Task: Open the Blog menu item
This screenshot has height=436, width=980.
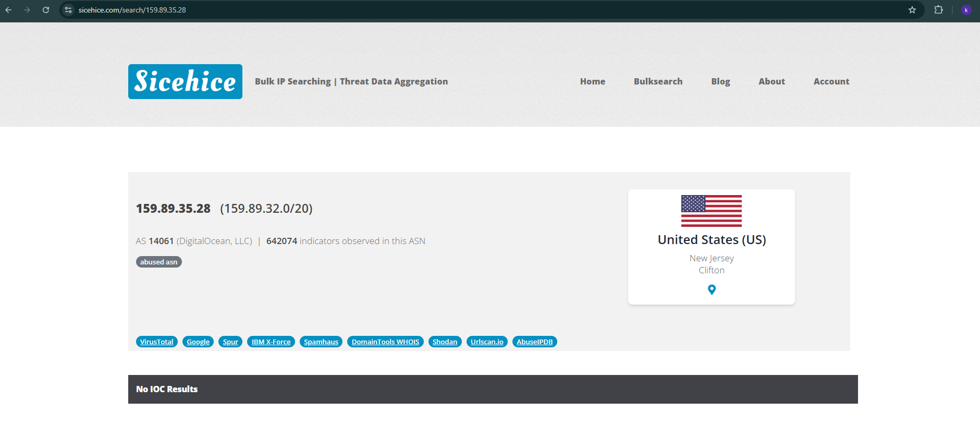Action: pos(720,81)
